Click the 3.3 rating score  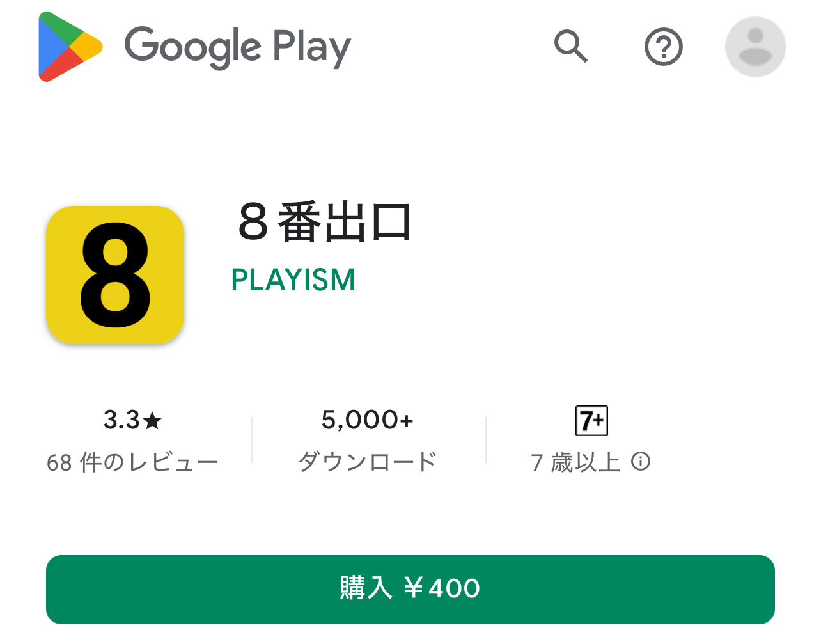(123, 420)
